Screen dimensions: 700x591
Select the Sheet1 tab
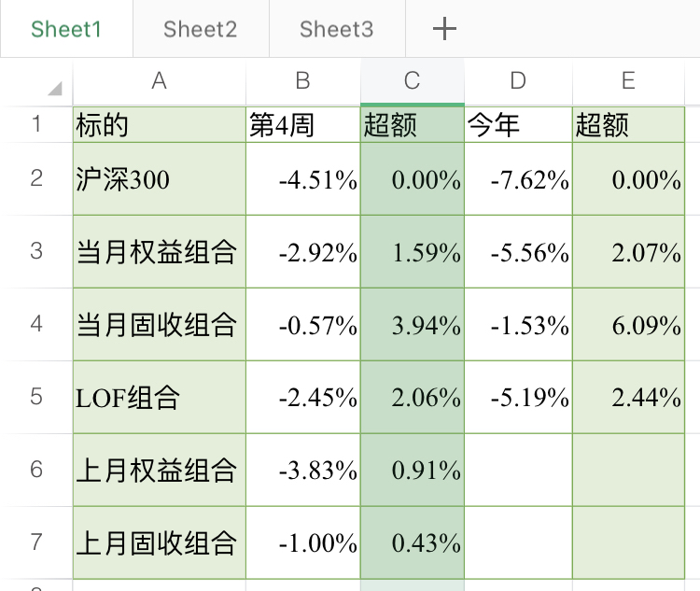(66, 29)
